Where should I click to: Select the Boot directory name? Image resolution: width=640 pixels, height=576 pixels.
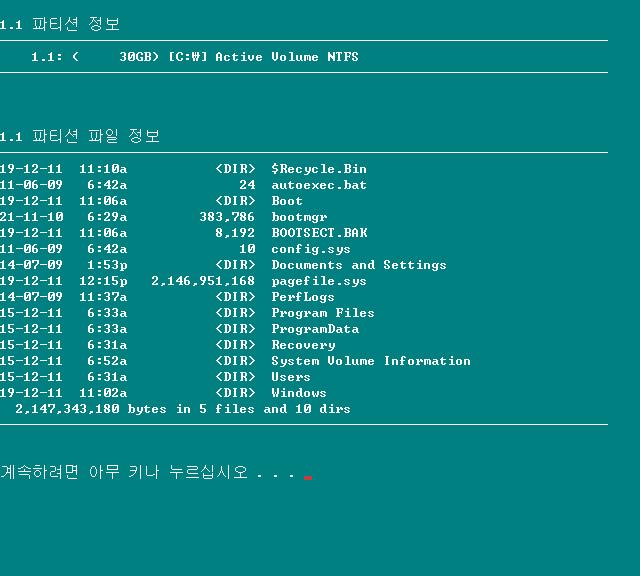tap(287, 201)
